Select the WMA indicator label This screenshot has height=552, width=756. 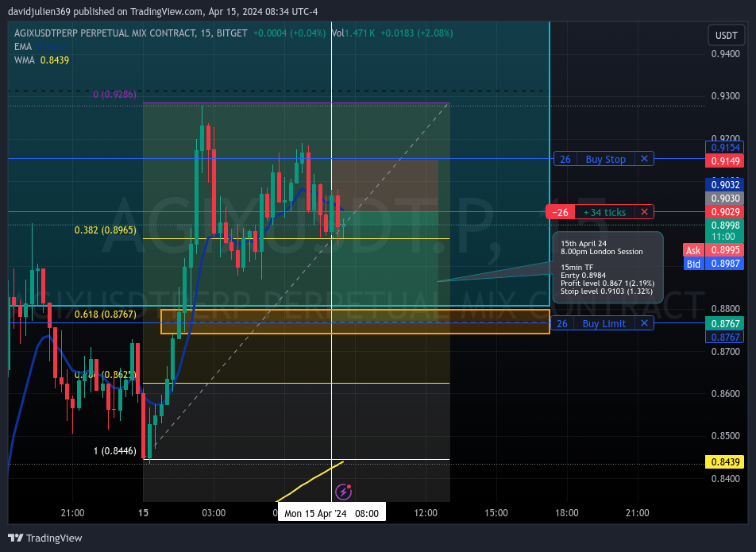pyautogui.click(x=25, y=60)
